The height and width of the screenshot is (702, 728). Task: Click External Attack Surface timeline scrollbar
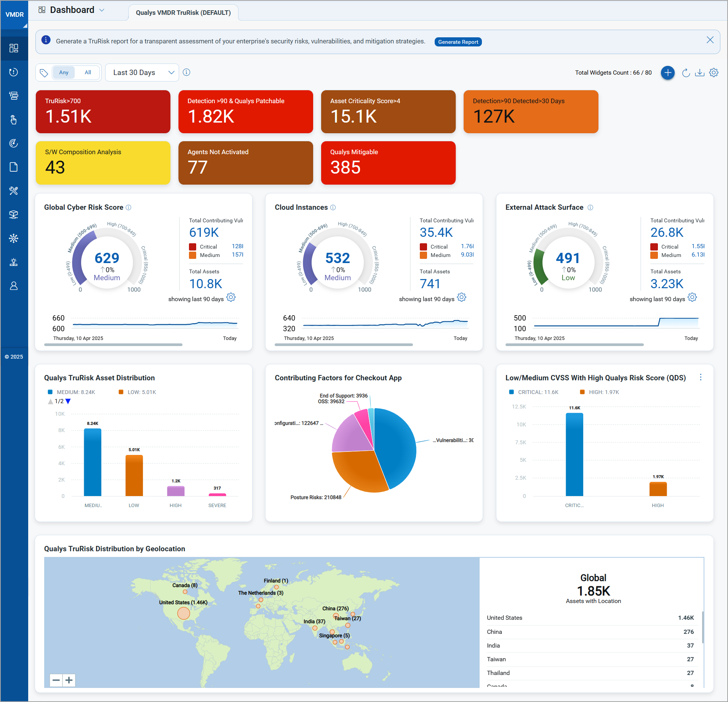point(574,345)
